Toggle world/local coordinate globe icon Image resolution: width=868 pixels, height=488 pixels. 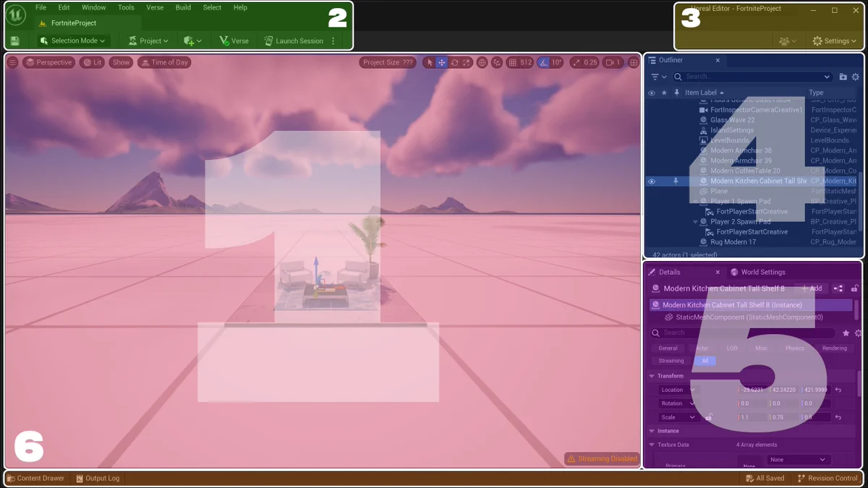482,62
